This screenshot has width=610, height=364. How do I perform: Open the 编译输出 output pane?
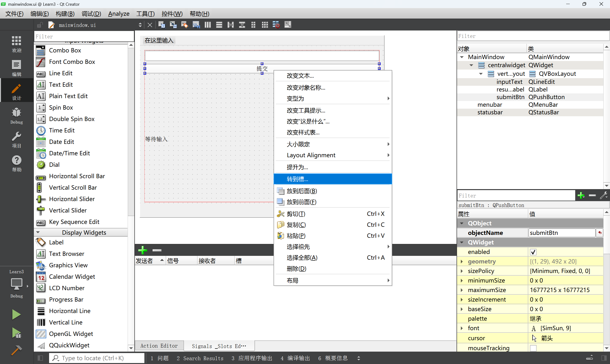295,358
